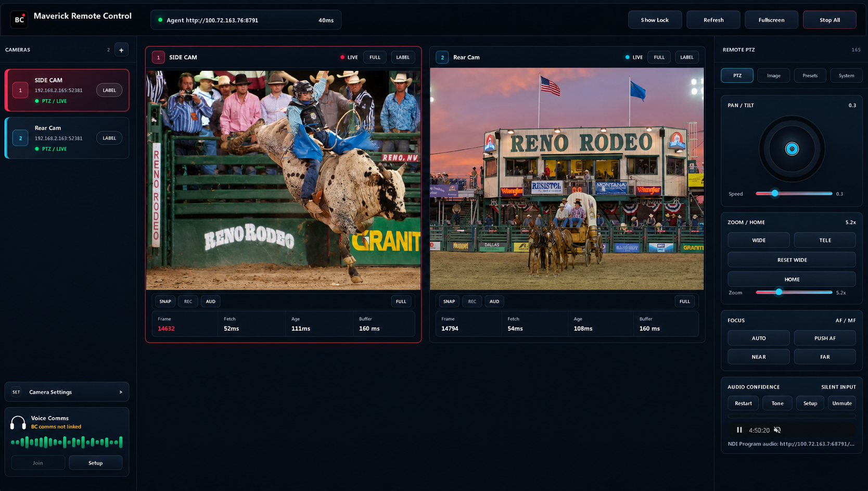Viewport: 868px width, 491px height.
Task: Toggle REC on the Rear Cam viewer
Action: point(472,301)
